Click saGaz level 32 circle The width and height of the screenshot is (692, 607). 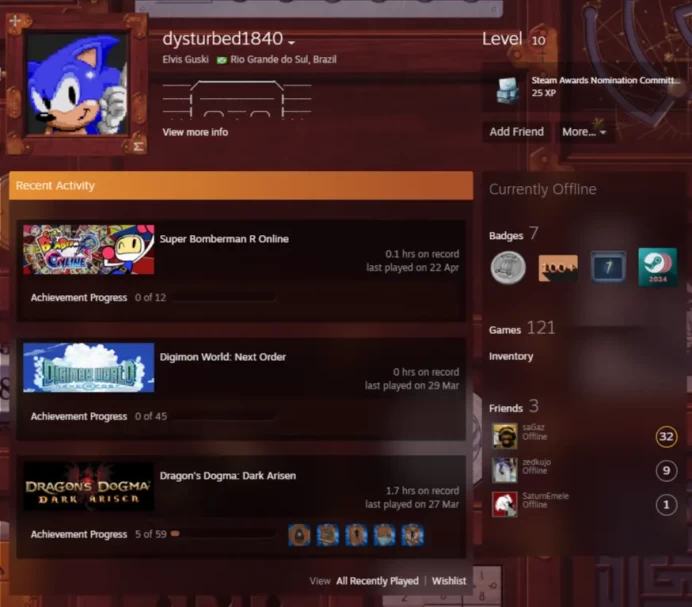coord(666,437)
